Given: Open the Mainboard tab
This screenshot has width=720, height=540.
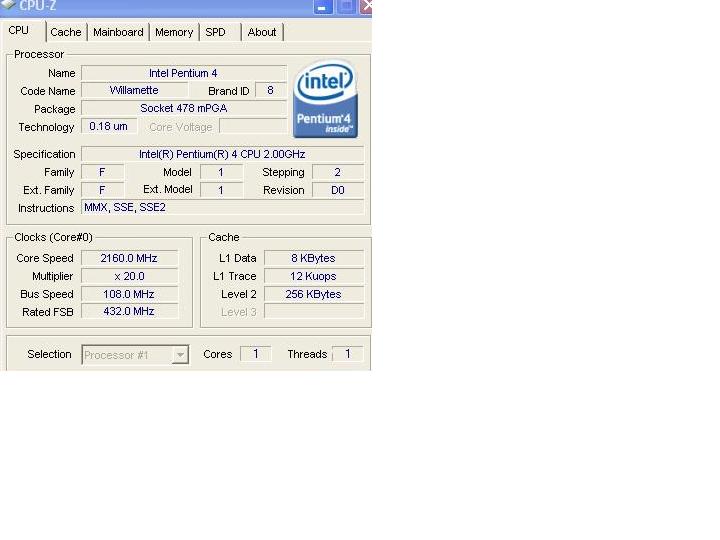Looking at the screenshot, I should click(118, 32).
